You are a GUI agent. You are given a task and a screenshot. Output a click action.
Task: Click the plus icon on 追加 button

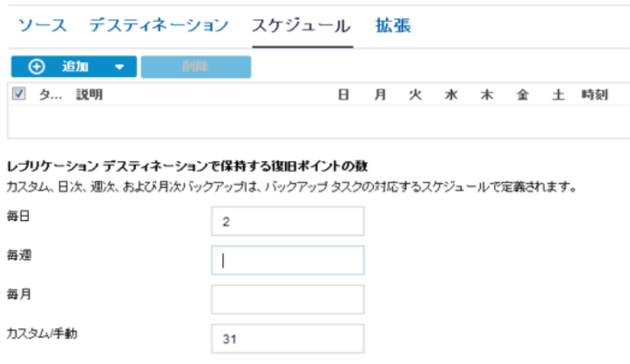click(x=37, y=67)
